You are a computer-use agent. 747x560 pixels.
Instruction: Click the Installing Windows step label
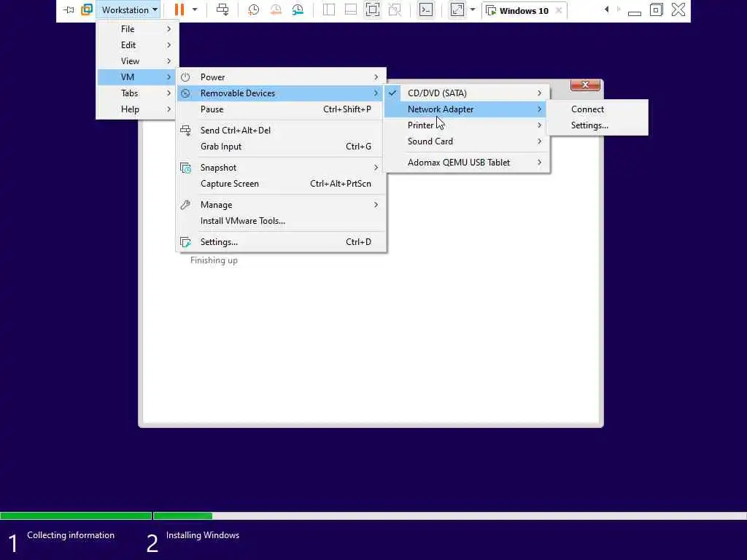click(203, 535)
